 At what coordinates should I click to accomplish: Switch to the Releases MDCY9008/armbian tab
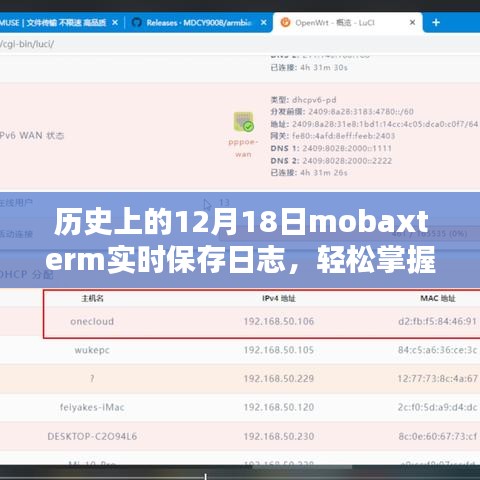click(199, 23)
